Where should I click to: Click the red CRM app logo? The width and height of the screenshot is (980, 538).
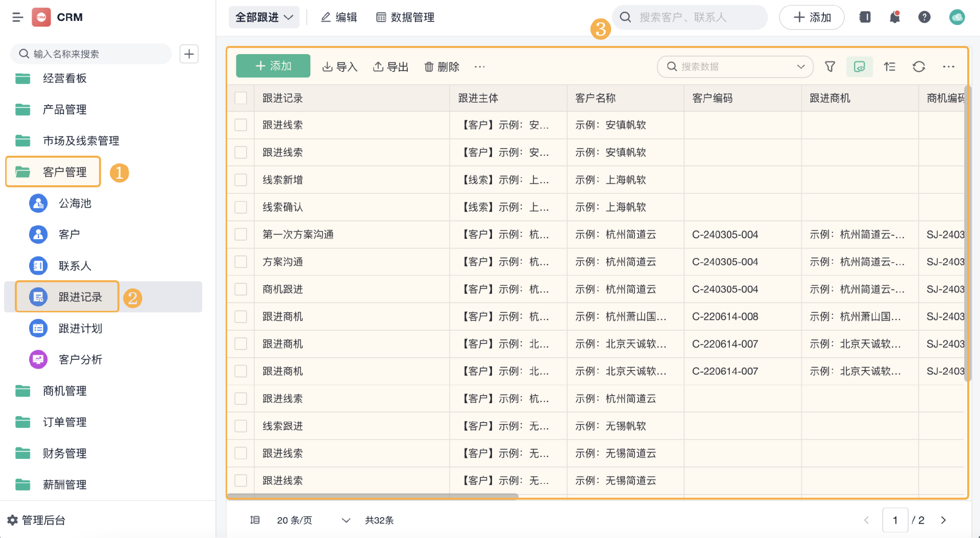41,17
